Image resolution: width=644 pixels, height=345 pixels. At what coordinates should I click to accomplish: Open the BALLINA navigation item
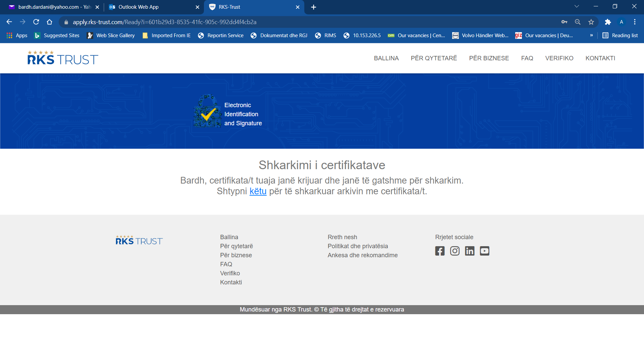386,58
